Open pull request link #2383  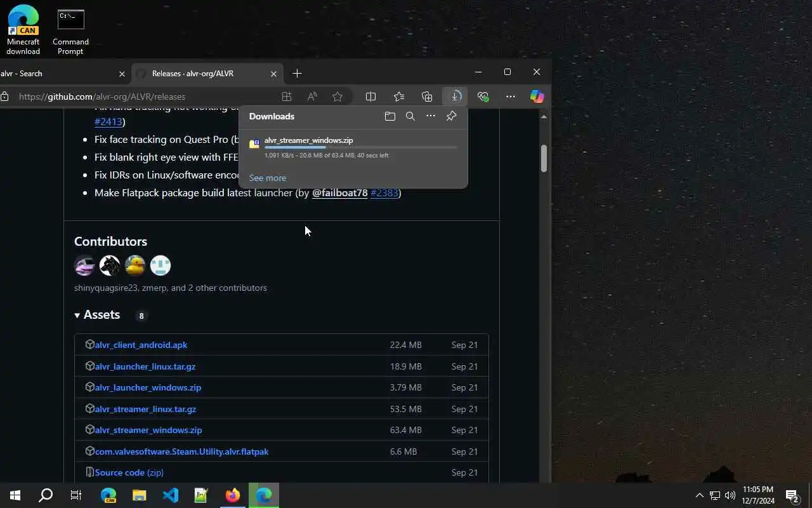[384, 192]
